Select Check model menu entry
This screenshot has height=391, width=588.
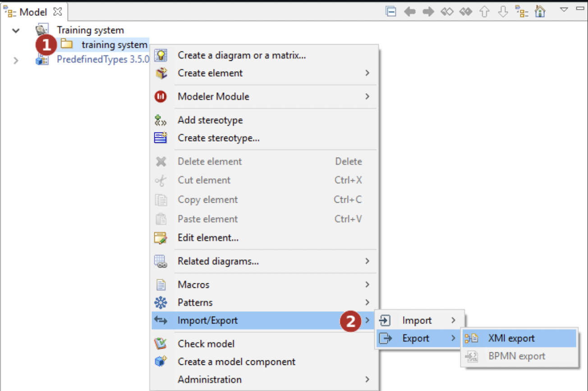[x=206, y=344]
